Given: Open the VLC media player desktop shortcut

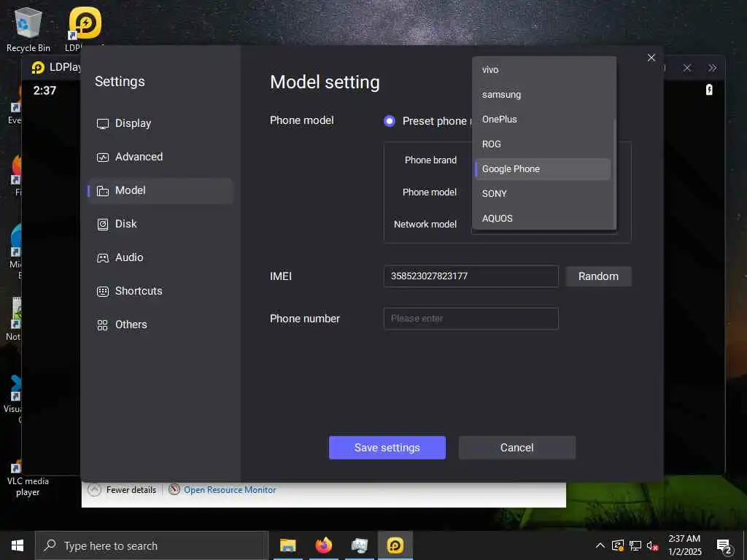Looking at the screenshot, I should (x=27, y=478).
